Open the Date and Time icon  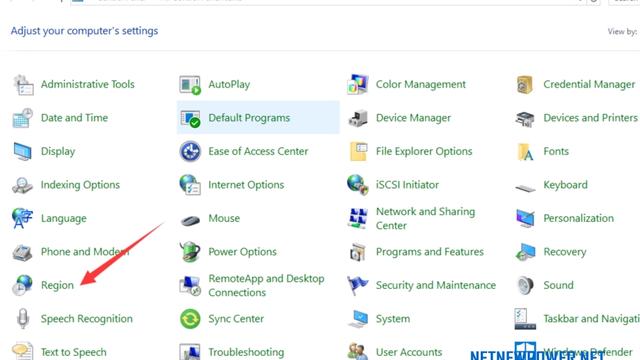click(23, 118)
